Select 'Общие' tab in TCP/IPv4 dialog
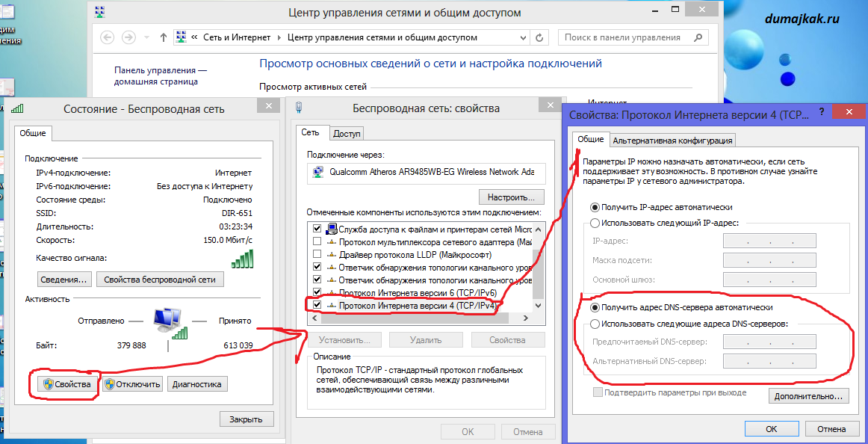The width and height of the screenshot is (868, 444). pos(591,140)
